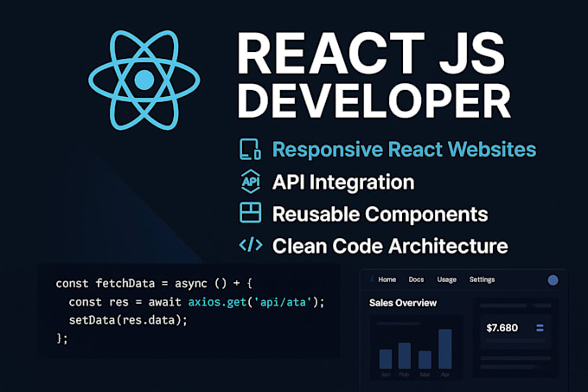Click the reusable components layout icon
This screenshot has width=588, height=392.
[251, 213]
